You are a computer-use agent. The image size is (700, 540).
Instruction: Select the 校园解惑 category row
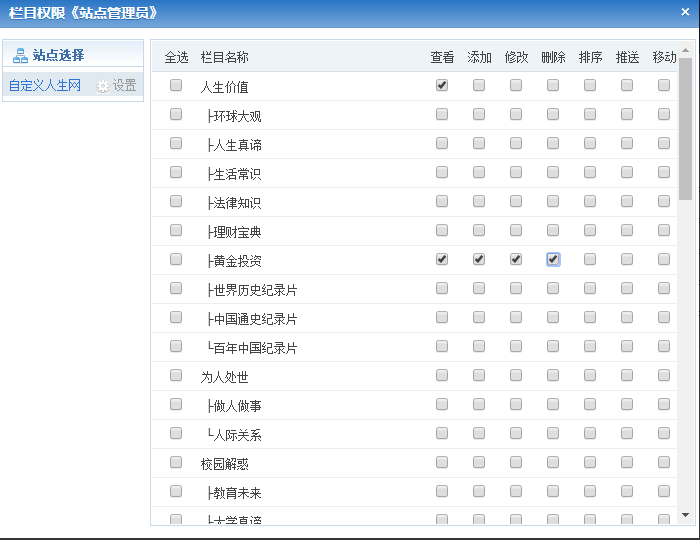tap(224, 464)
